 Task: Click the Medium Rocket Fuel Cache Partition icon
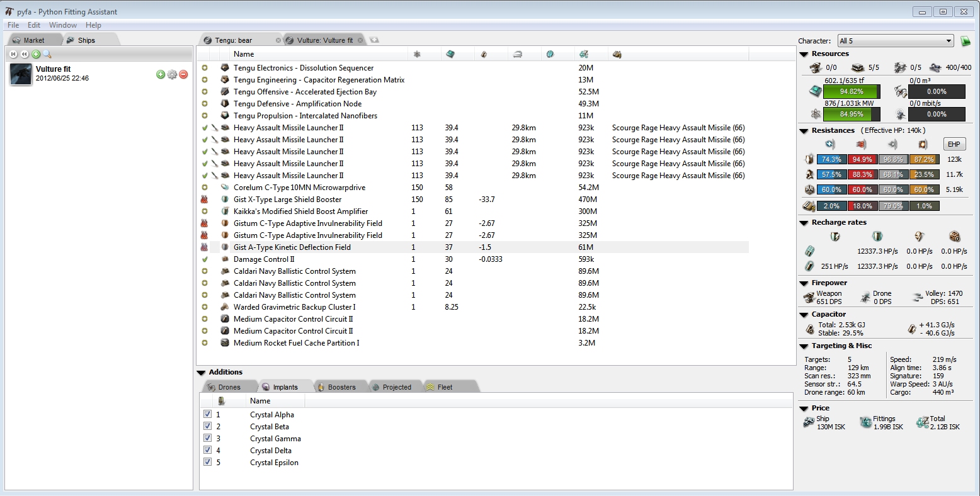click(x=225, y=343)
